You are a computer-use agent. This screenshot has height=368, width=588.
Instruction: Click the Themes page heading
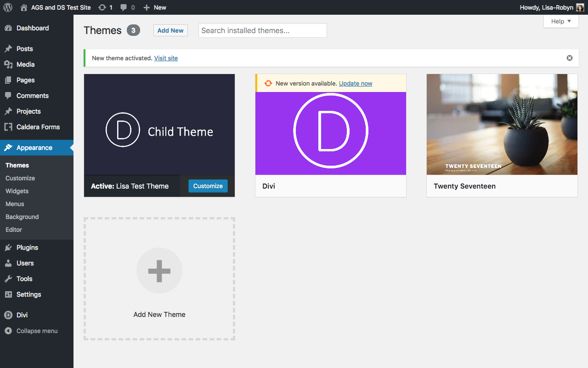tap(102, 30)
